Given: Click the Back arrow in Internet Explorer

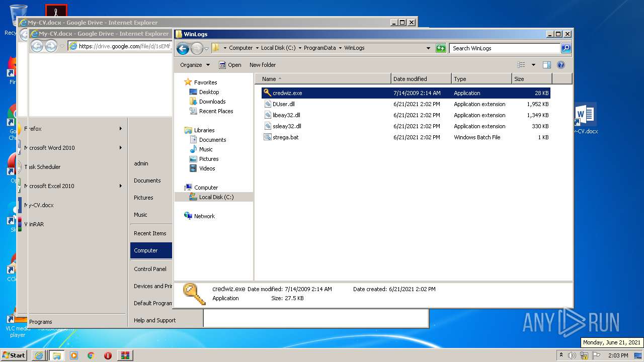Looking at the screenshot, I should click(37, 46).
